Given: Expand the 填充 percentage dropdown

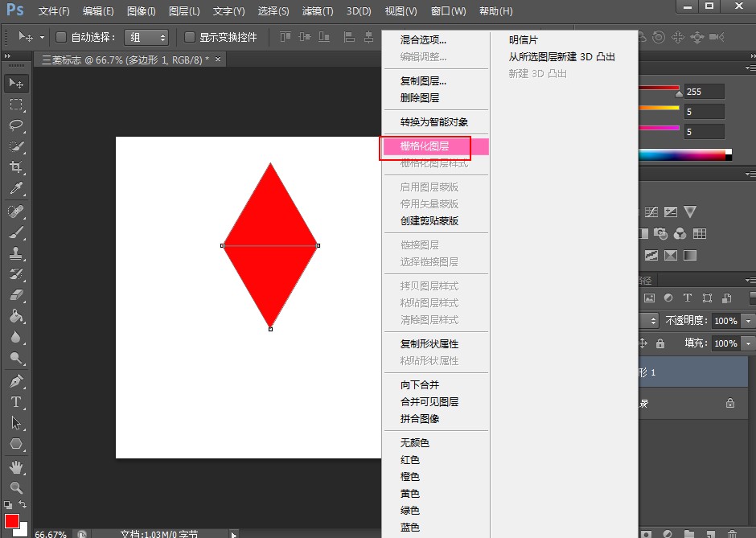Looking at the screenshot, I should point(749,343).
